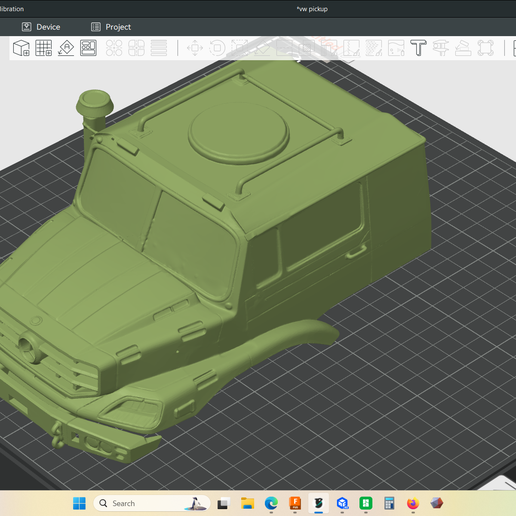Open the Project tab

point(111,27)
